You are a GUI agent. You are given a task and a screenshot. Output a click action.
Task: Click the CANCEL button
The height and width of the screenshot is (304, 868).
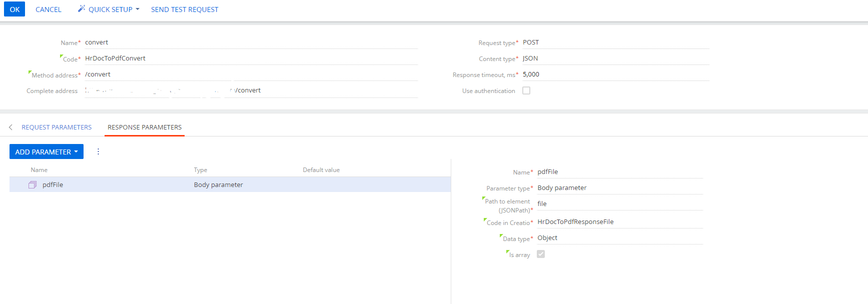click(49, 9)
